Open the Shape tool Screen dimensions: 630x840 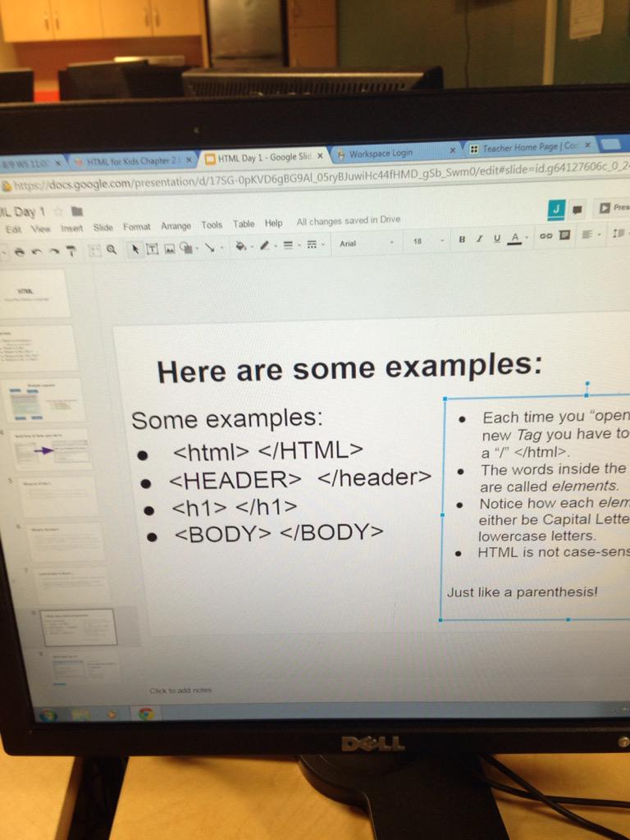tap(185, 247)
